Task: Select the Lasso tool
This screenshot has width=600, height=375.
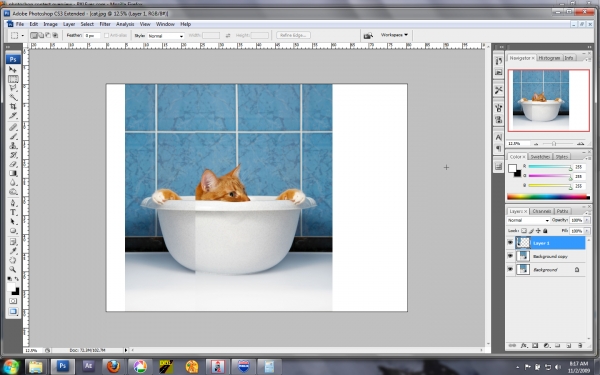Action: [x=13, y=88]
